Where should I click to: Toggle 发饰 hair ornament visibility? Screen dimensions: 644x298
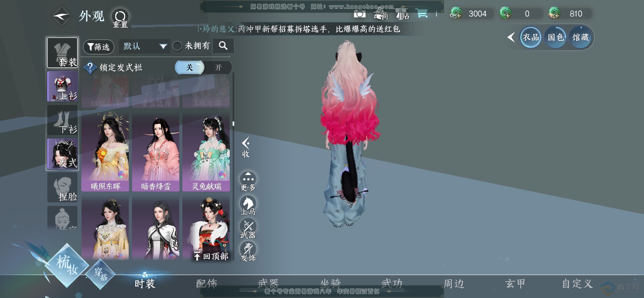point(248,252)
